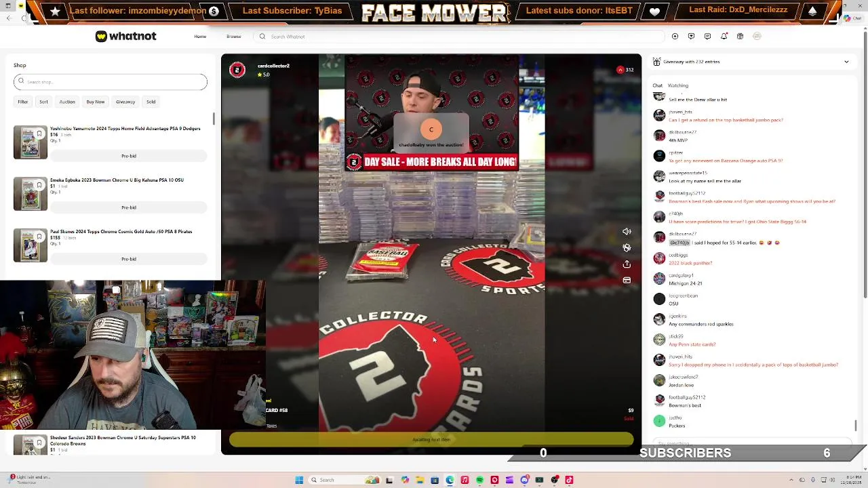The height and width of the screenshot is (488, 868).
Task: Open Emeka Egbuka card thumbnail
Action: 31,194
